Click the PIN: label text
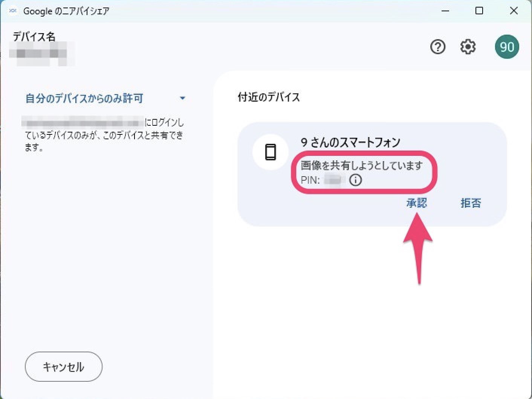This screenshot has width=532, height=399. pos(310,180)
